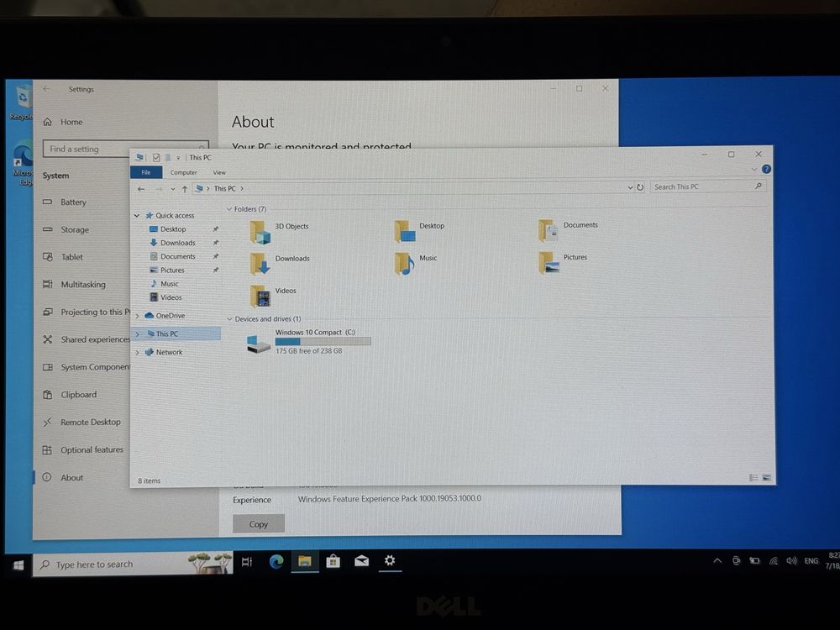The width and height of the screenshot is (840, 630).
Task: Expand the OneDrive tree node
Action: [x=137, y=316]
